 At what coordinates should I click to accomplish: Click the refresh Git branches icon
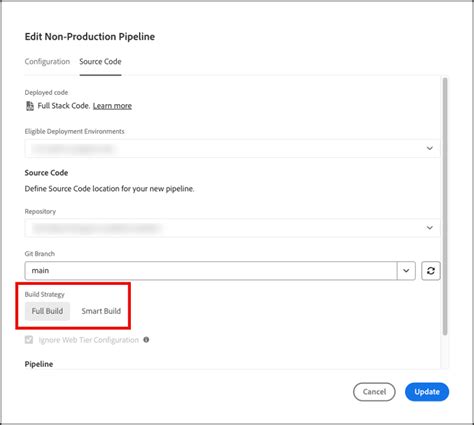pos(431,271)
